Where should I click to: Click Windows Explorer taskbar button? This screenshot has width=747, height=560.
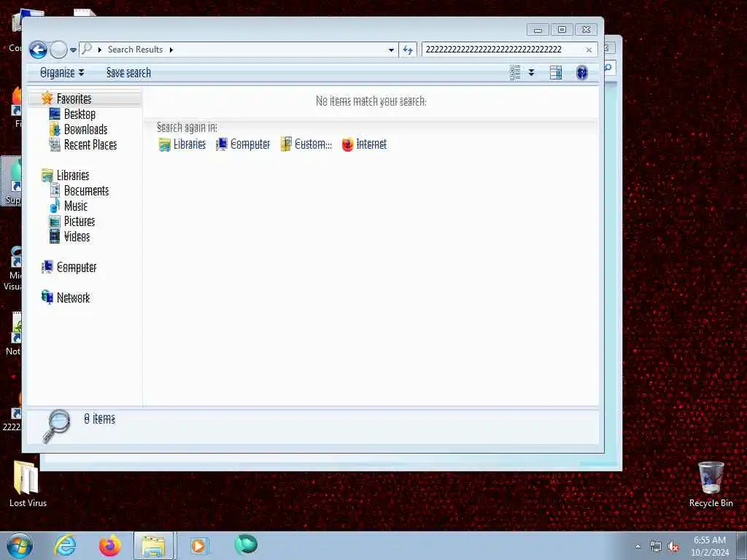click(x=155, y=545)
